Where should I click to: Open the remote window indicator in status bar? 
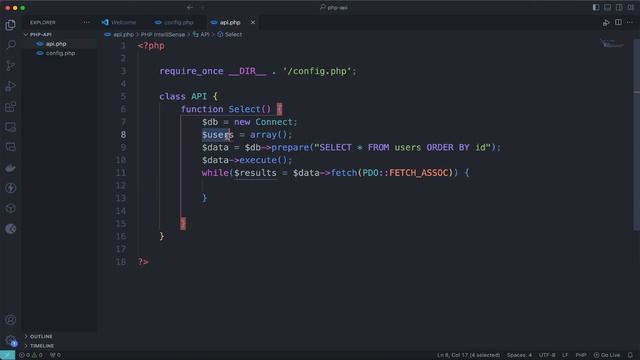click(x=7, y=355)
